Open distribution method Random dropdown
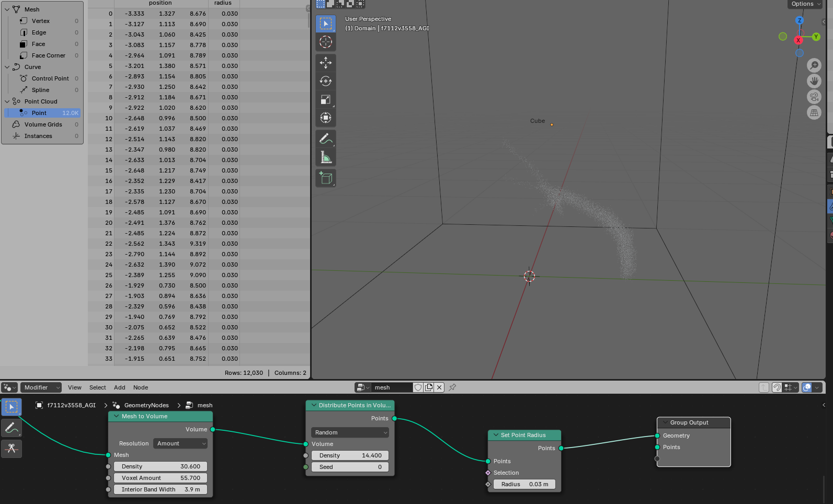The width and height of the screenshot is (833, 504). [x=350, y=432]
